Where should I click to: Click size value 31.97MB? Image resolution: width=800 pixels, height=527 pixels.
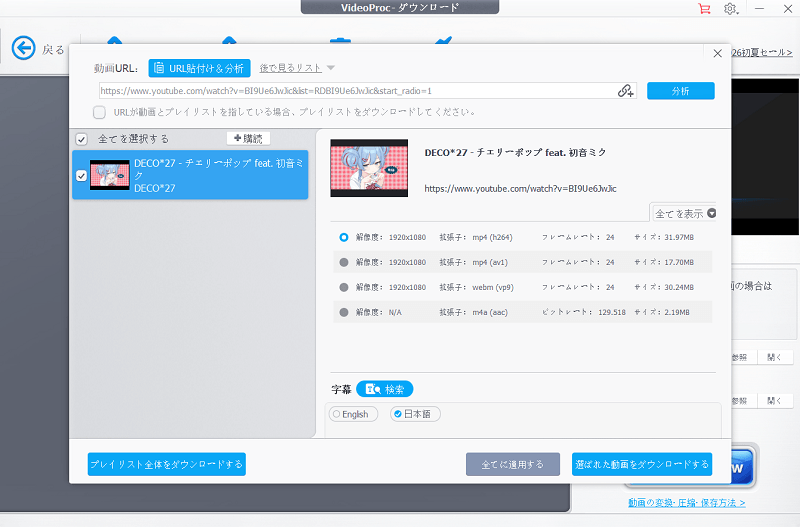pyautogui.click(x=679, y=237)
